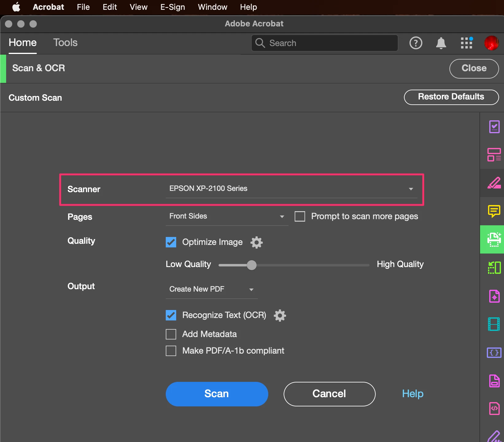Select the pink Edit PDF pen icon

(494, 183)
